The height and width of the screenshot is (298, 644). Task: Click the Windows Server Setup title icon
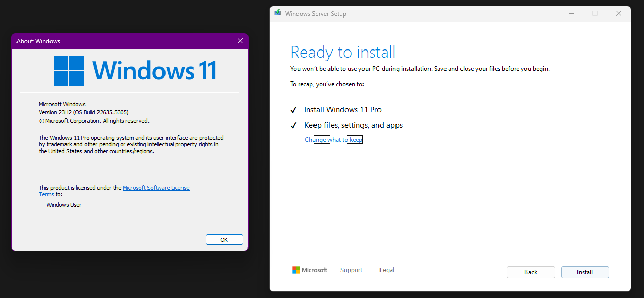coord(278,13)
